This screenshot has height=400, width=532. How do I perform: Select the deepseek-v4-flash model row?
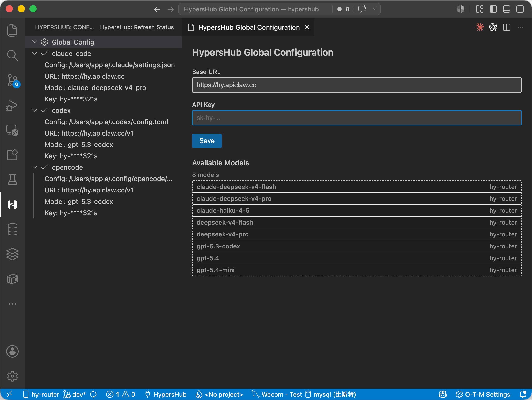pyautogui.click(x=357, y=223)
